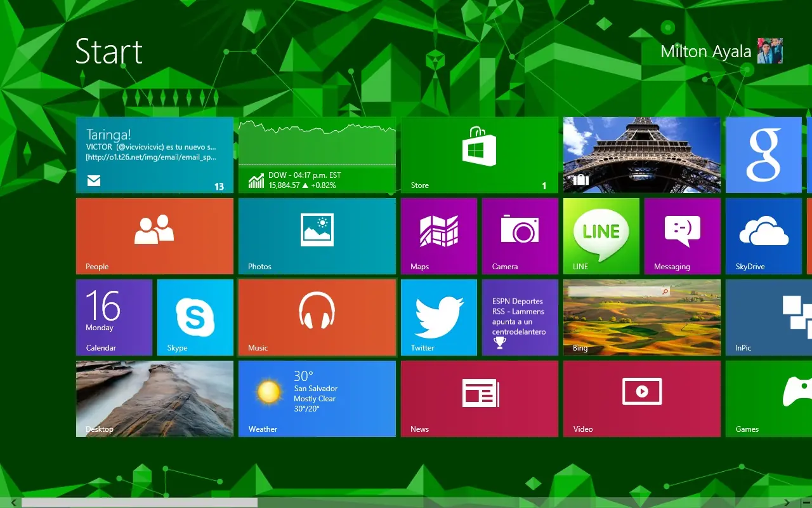812x508 pixels.
Task: Launch the Photos app tile
Action: coord(317,236)
